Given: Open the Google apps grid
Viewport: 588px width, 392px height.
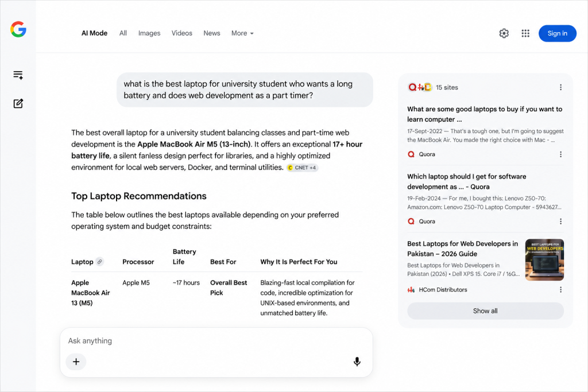Looking at the screenshot, I should (x=525, y=33).
